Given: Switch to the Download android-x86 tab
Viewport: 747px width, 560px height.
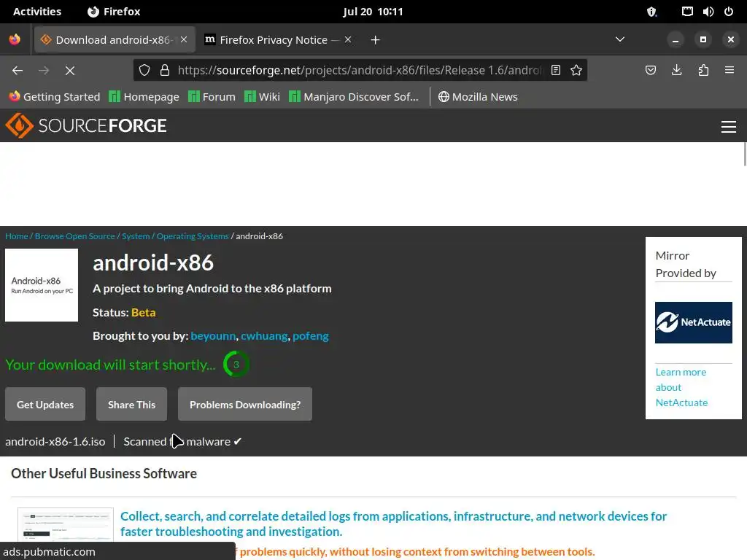Looking at the screenshot, I should pos(115,39).
